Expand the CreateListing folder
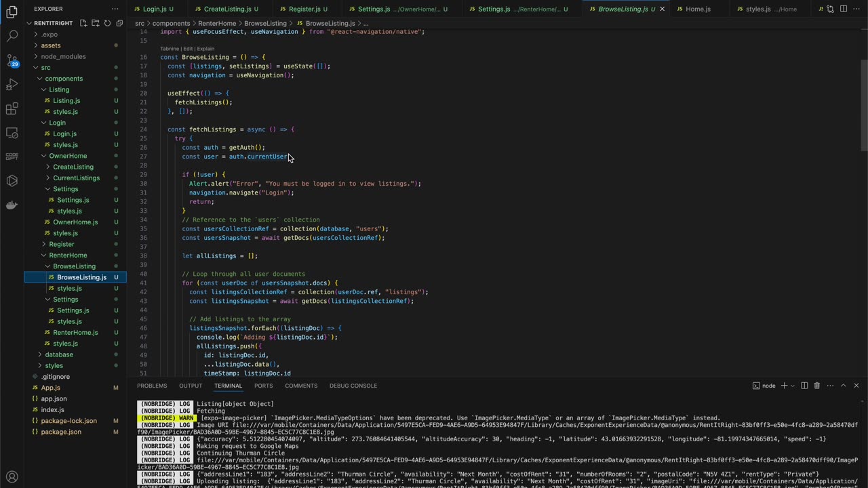The width and height of the screenshot is (868, 488). [x=75, y=167]
